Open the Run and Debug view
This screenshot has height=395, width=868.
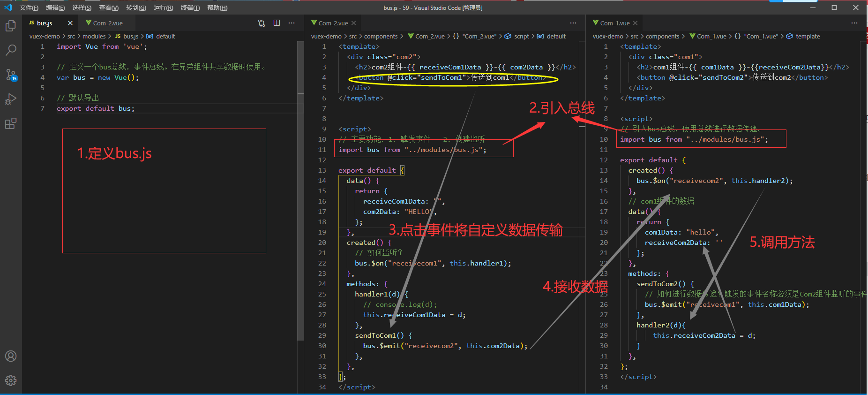[x=11, y=99]
